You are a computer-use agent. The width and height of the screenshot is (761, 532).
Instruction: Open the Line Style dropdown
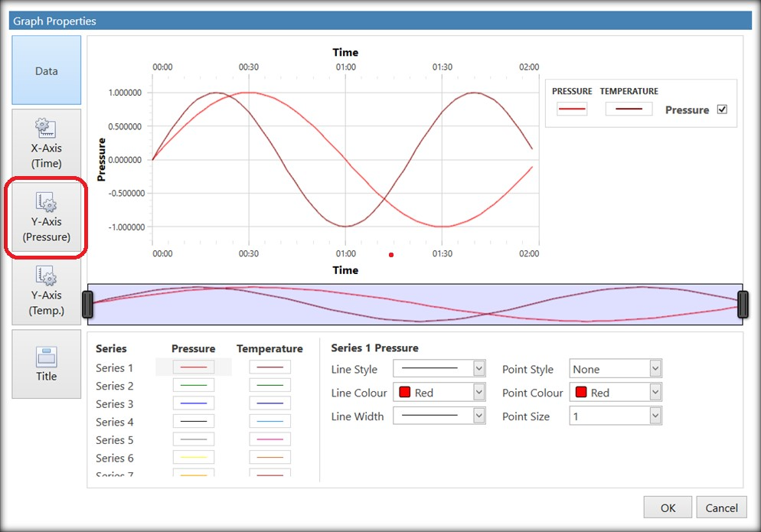point(439,368)
